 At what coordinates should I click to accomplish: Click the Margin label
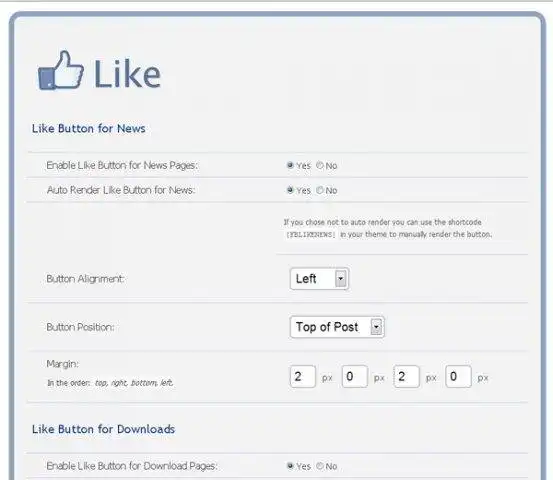click(62, 364)
